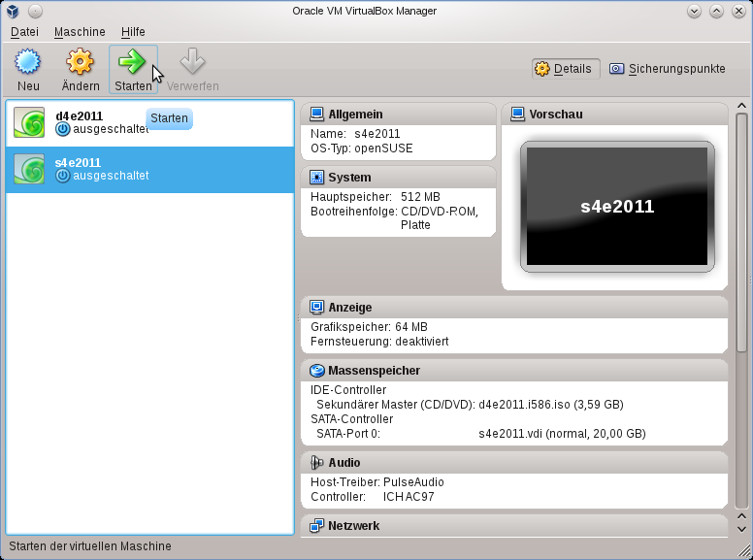Click the Oracle VM VirtualBox Manager title
Viewport: 753px width, 560px height.
click(364, 11)
